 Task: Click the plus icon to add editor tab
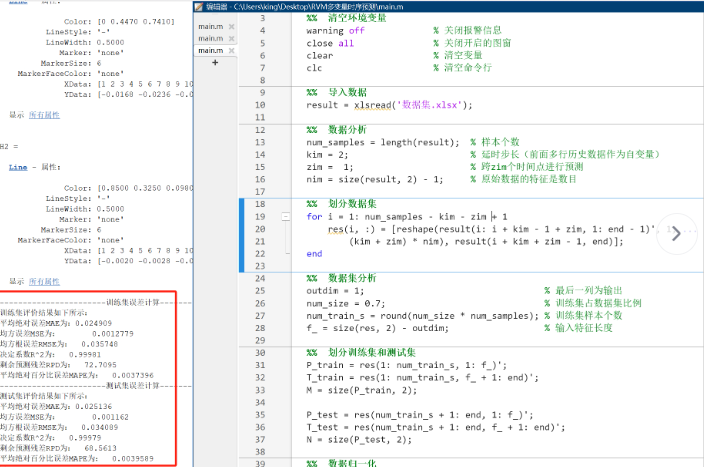pos(215,62)
